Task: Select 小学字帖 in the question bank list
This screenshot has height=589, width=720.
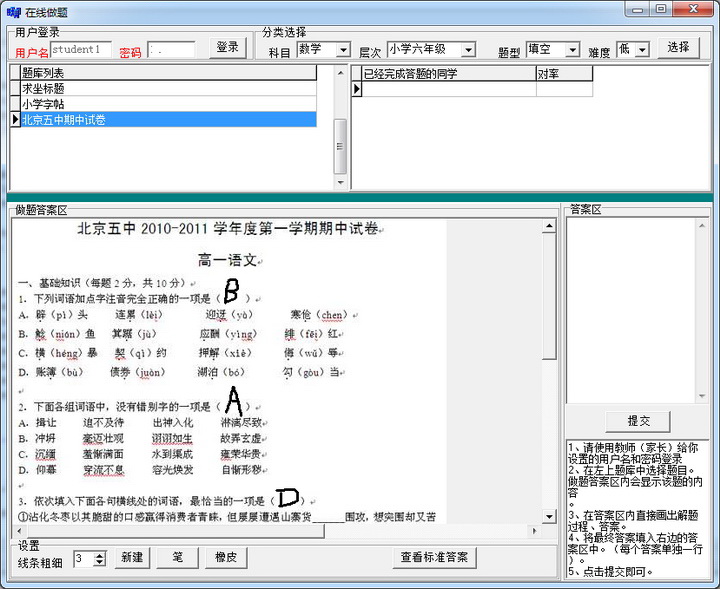Action: click(169, 104)
